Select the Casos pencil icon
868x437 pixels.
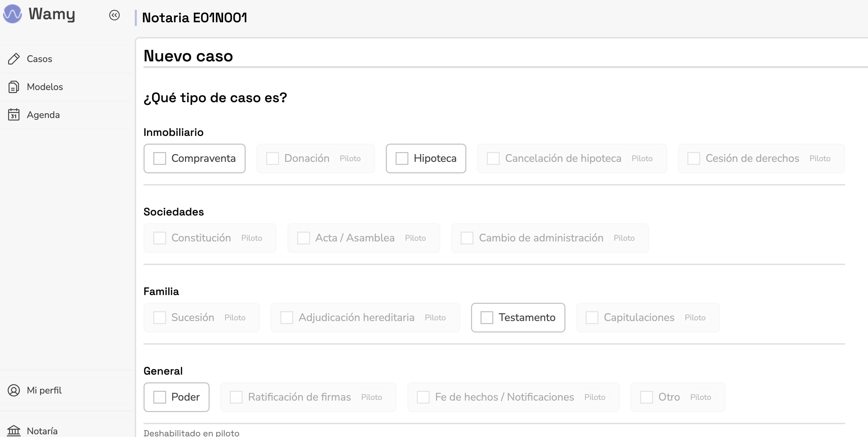[13, 58]
